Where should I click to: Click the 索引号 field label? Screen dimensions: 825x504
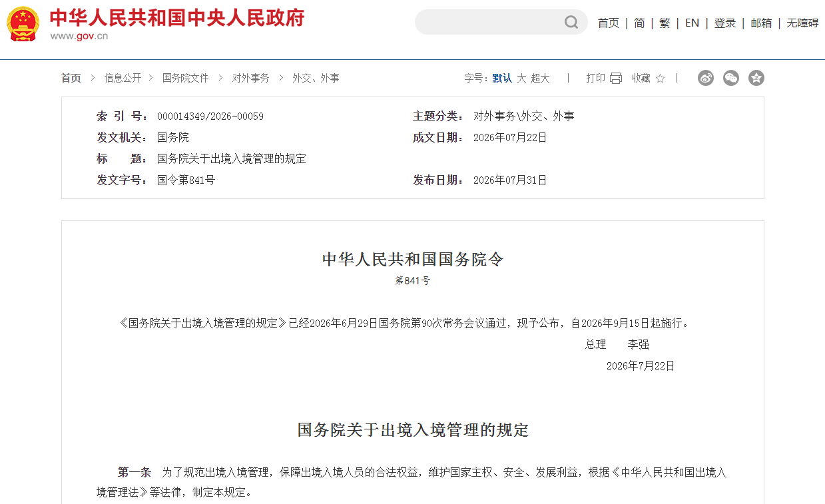pyautogui.click(x=123, y=117)
